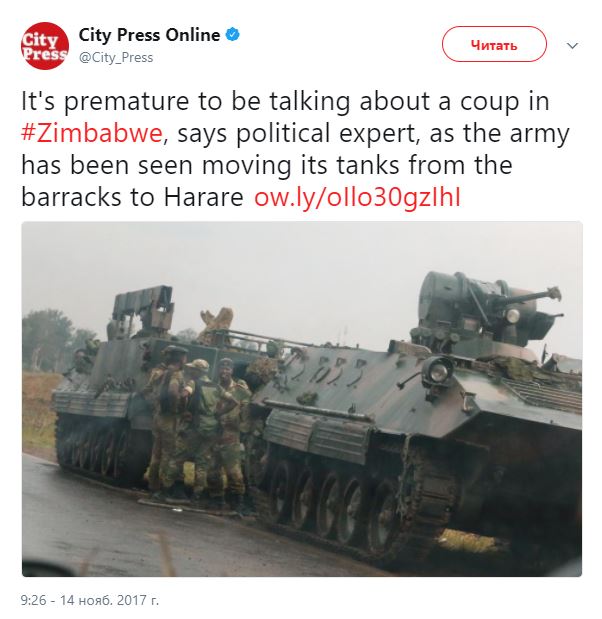Enlarge the attached tank photo
Image resolution: width=602 pixels, height=619 pixels.
[302, 399]
